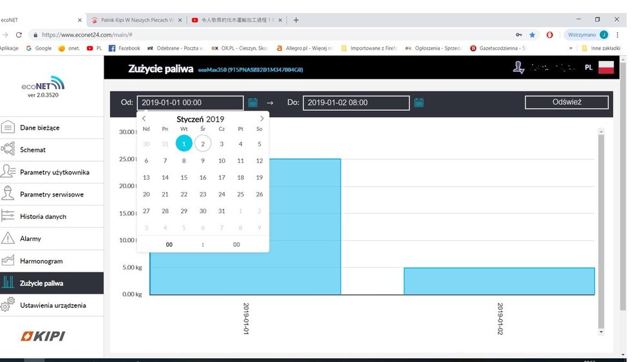Open Ustawienia urządzenia gear settings

(52, 305)
